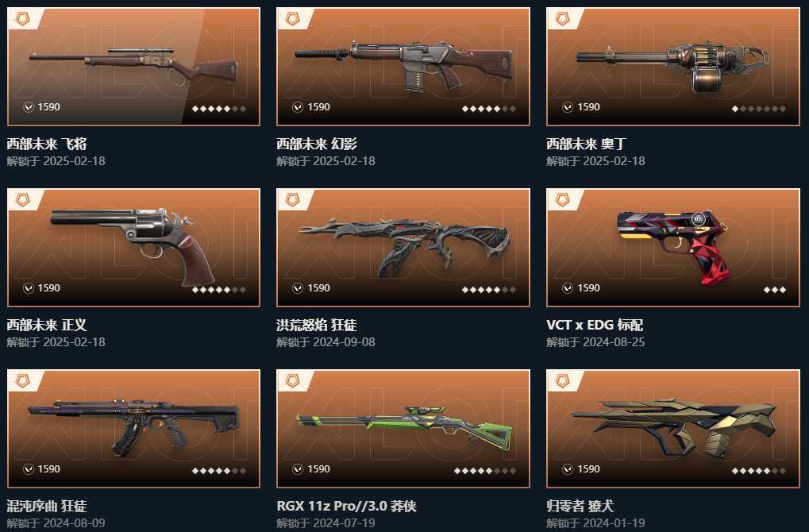Click the tier badge icon on 西部未来 奥丁 card
Viewport: 809px width, 532px height.
pos(562,20)
